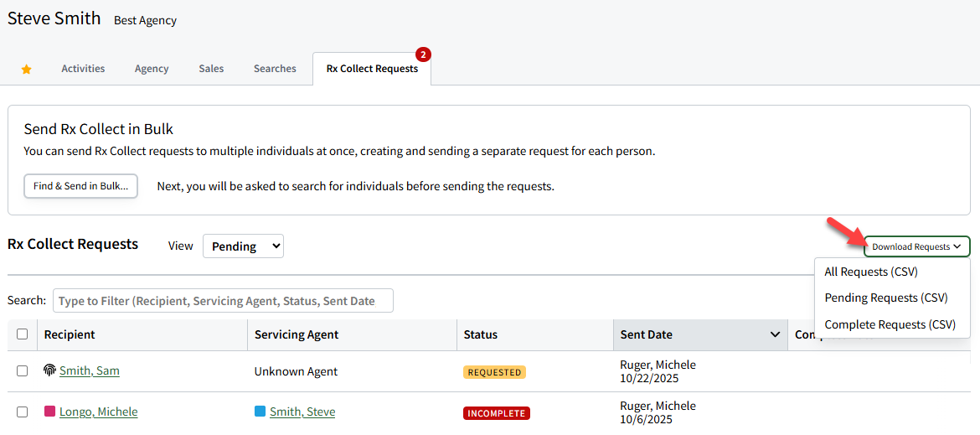Image resolution: width=980 pixels, height=435 pixels.
Task: Switch to the Agency tab
Action: (x=152, y=69)
